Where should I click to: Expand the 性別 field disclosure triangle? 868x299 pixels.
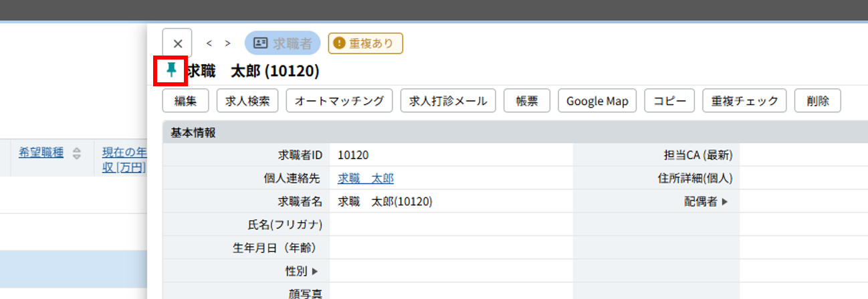pyautogui.click(x=315, y=271)
